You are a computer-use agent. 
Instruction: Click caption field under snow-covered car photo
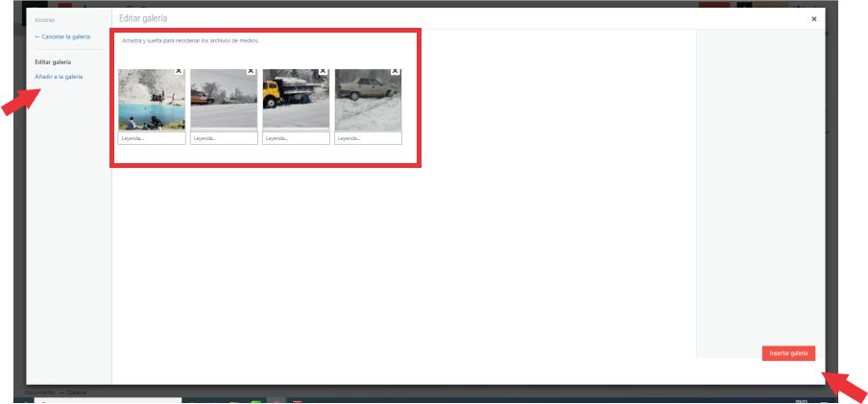[x=368, y=138]
